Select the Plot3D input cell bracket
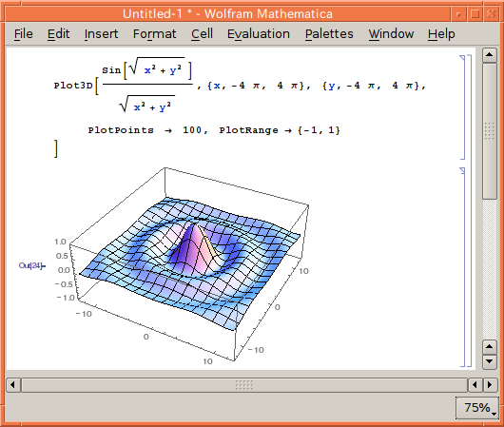Viewport: 504px width, 427px height. [463, 107]
